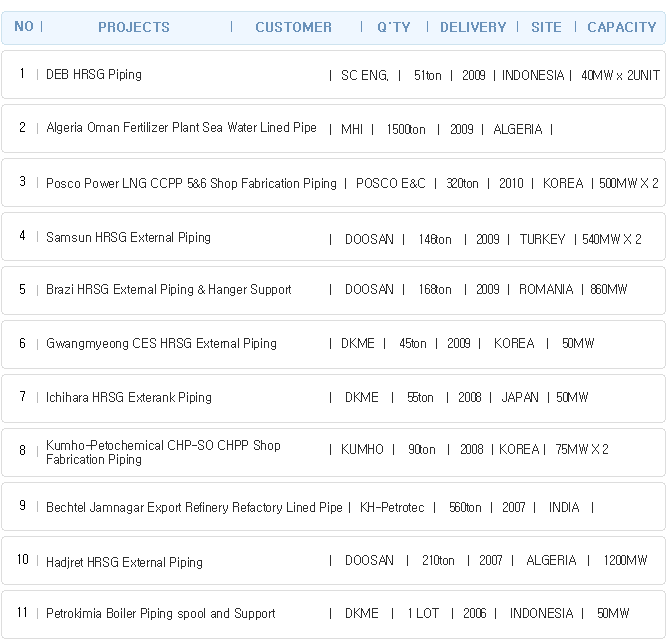Click customer 'SC ENG.' in row 1

pyautogui.click(x=365, y=75)
